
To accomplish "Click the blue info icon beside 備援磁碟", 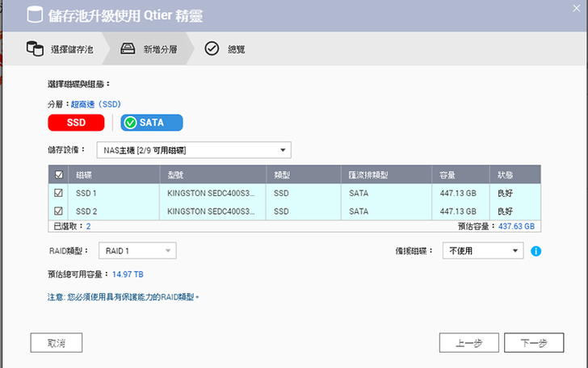I will (x=535, y=251).
